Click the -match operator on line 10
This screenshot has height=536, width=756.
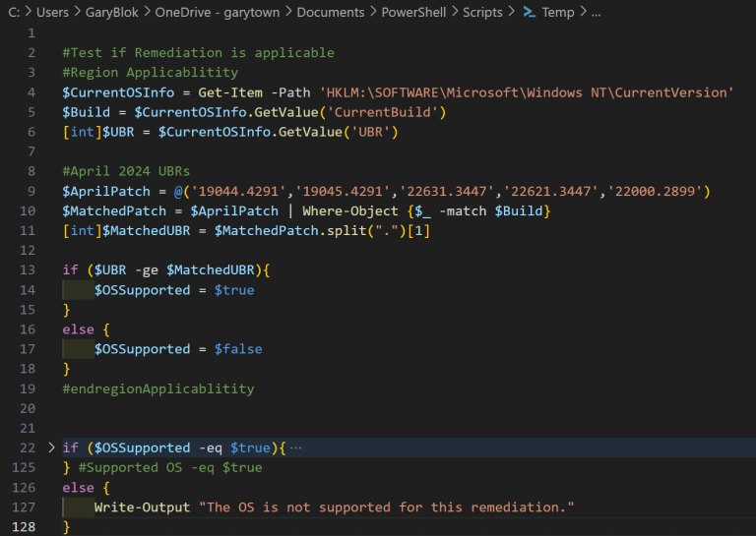click(463, 210)
